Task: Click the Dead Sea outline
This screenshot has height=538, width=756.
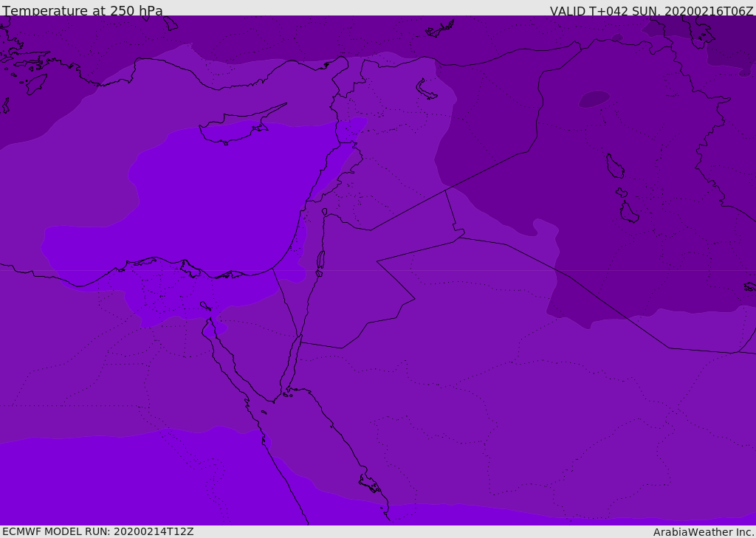Action: [x=320, y=261]
